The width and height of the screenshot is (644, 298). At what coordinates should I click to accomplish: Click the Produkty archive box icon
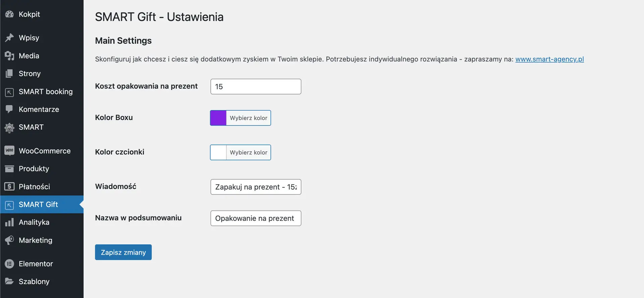click(9, 168)
